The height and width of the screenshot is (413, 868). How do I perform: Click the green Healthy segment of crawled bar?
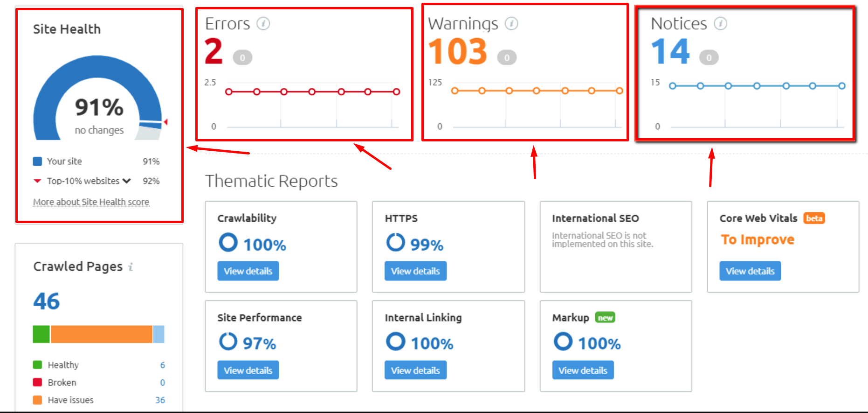pyautogui.click(x=41, y=334)
